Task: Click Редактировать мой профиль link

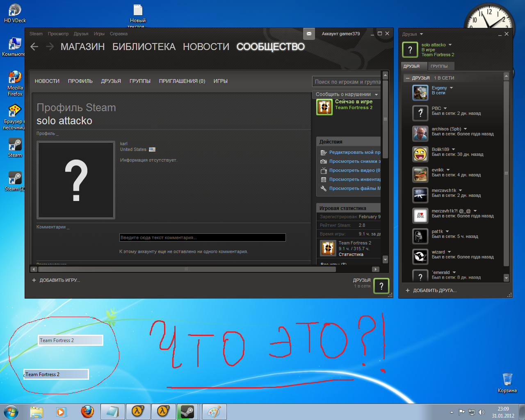Action: [355, 152]
